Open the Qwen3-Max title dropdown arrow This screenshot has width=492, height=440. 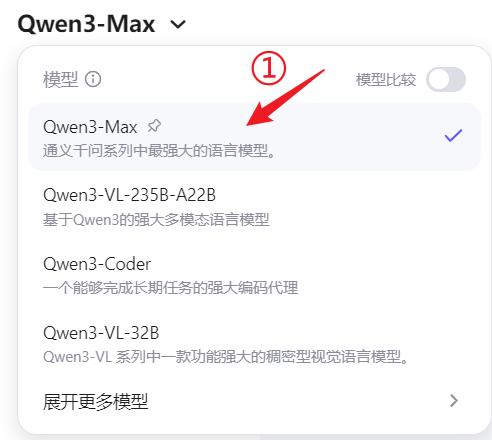pyautogui.click(x=178, y=24)
